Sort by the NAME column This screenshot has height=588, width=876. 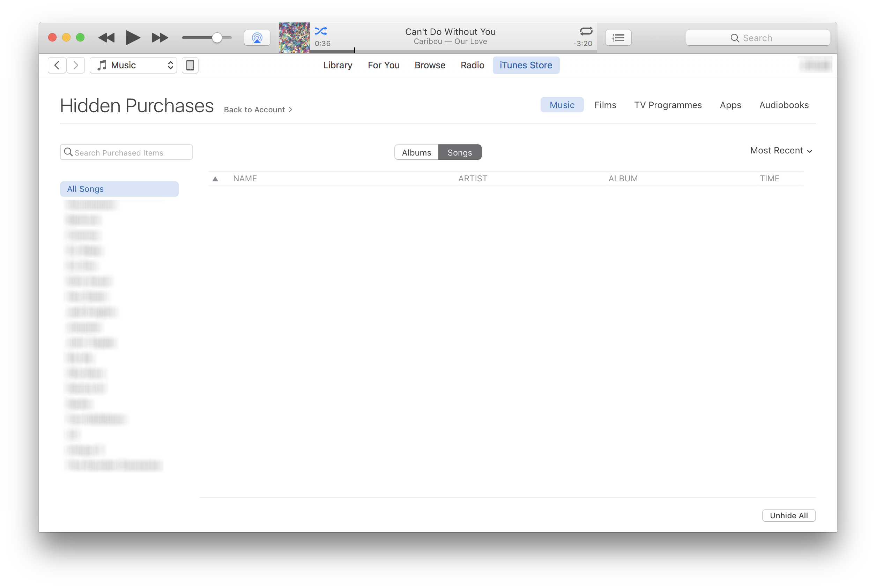tap(245, 179)
